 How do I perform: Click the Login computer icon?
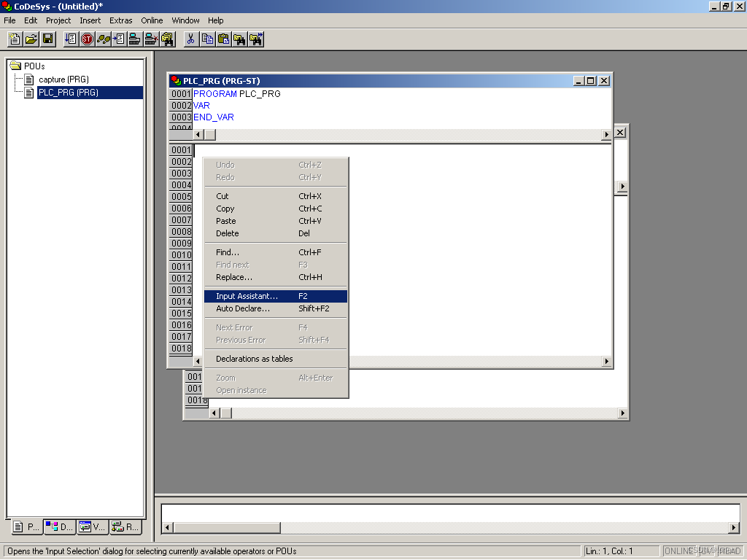click(x=135, y=39)
